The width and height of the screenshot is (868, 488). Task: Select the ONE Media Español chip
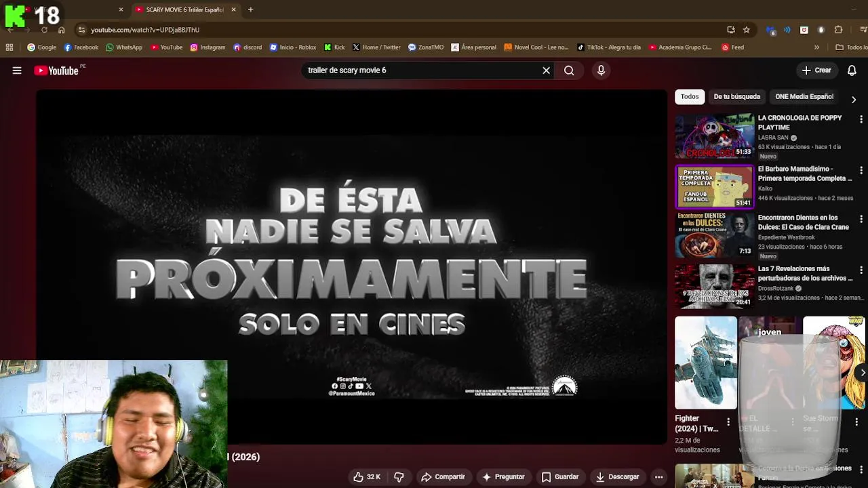click(804, 97)
